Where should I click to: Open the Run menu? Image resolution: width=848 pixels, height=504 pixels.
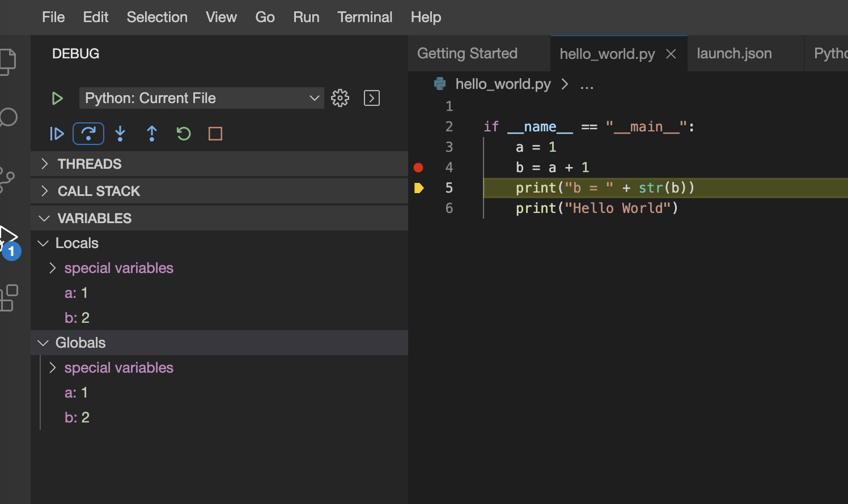(306, 17)
